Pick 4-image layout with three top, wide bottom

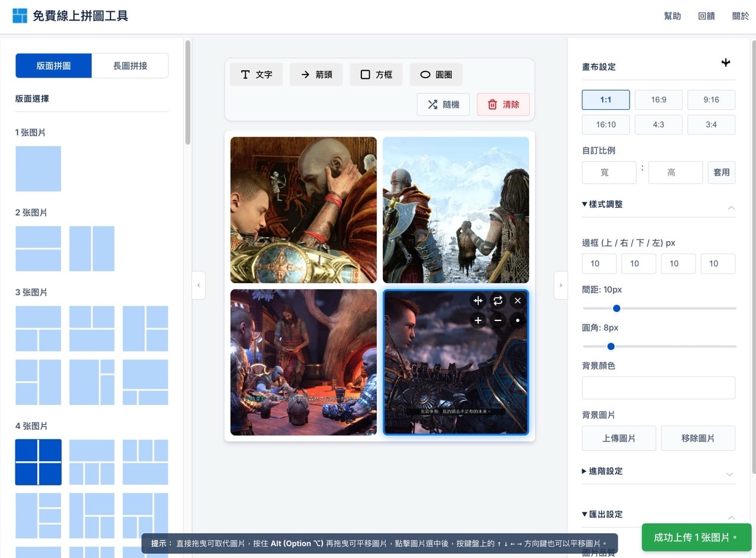point(145,462)
